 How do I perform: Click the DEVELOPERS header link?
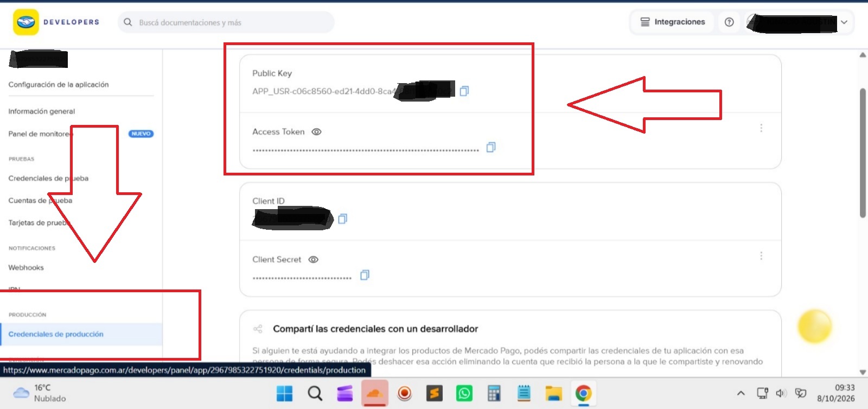pos(72,22)
